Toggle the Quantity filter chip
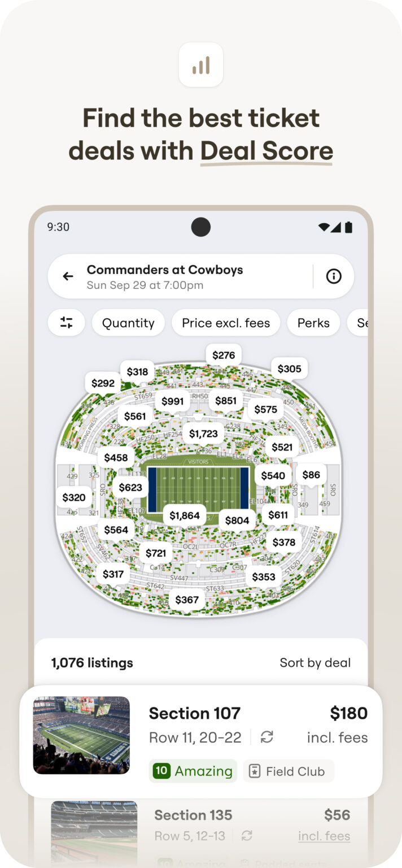402x868 pixels. [128, 323]
